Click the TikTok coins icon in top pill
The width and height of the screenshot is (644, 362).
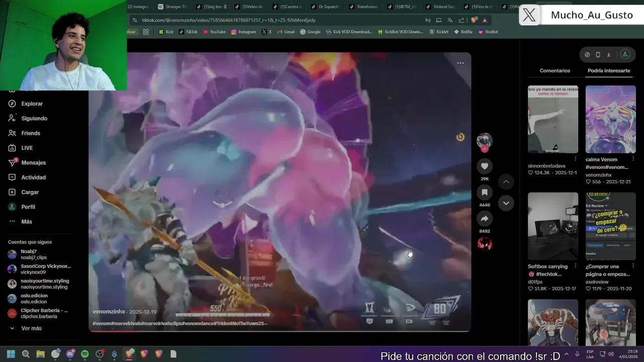click(x=587, y=54)
